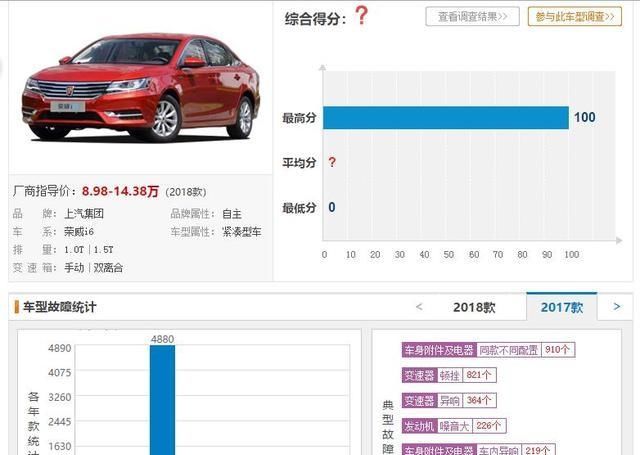Click the 查看调查结果>> button
The image size is (640, 455).
point(472,17)
